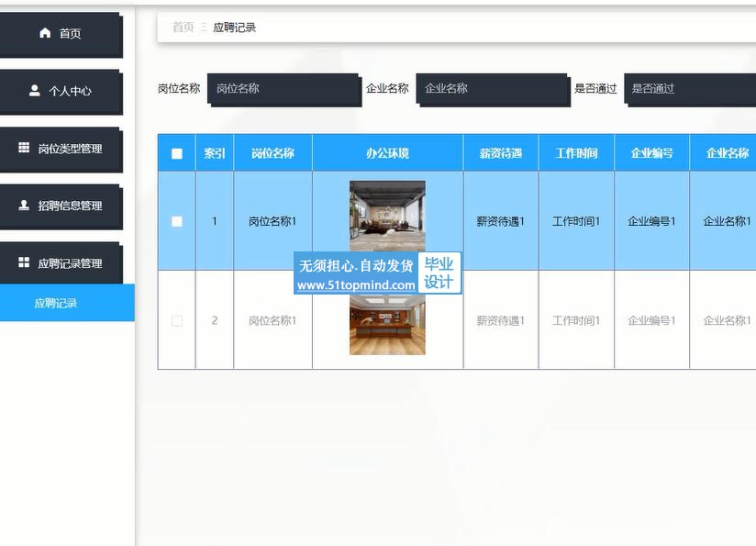
Task: Check the checkbox for row 1
Action: pos(177,221)
